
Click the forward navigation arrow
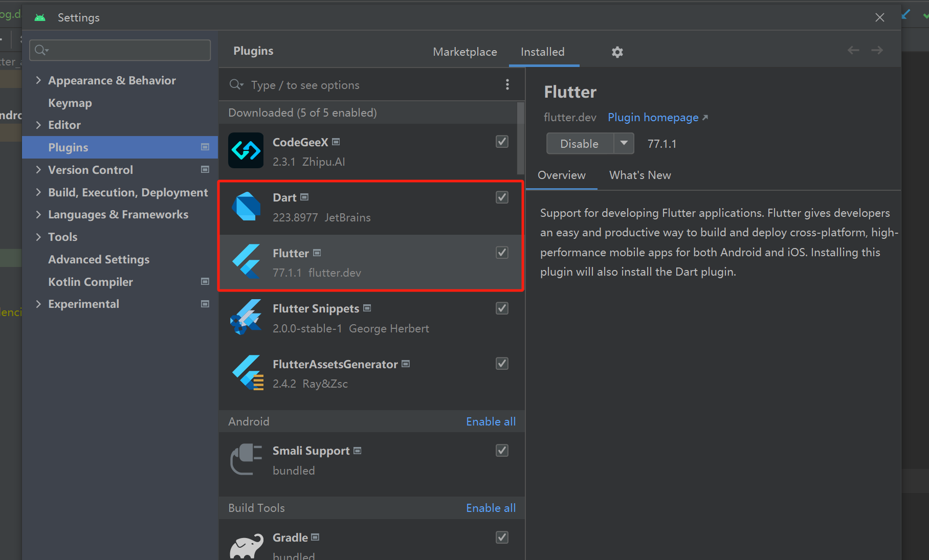pyautogui.click(x=877, y=50)
